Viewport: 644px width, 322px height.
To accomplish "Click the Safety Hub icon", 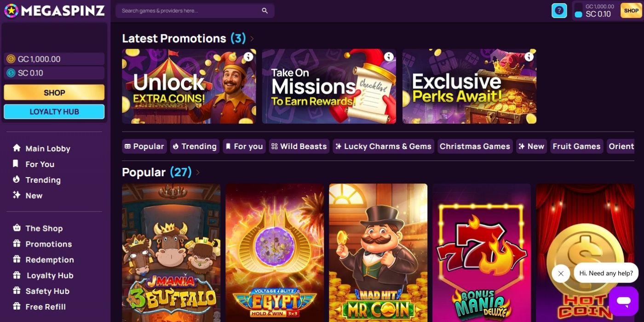I will tap(17, 291).
